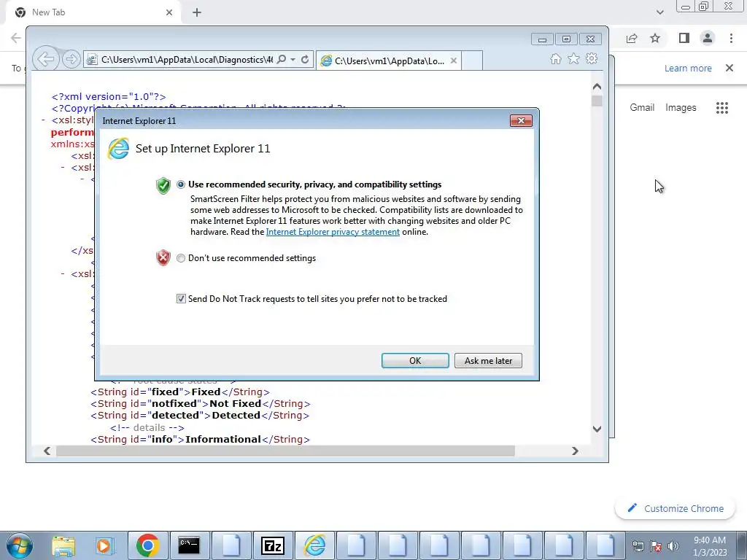Dismiss the Chrome infobar with X
Screen dimensions: 747x560
tap(729, 68)
